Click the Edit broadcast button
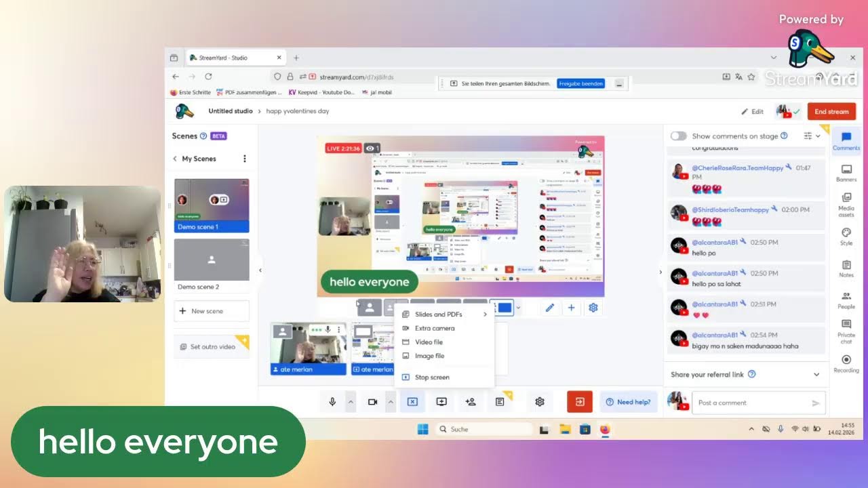The width and height of the screenshot is (868, 488). tap(752, 112)
